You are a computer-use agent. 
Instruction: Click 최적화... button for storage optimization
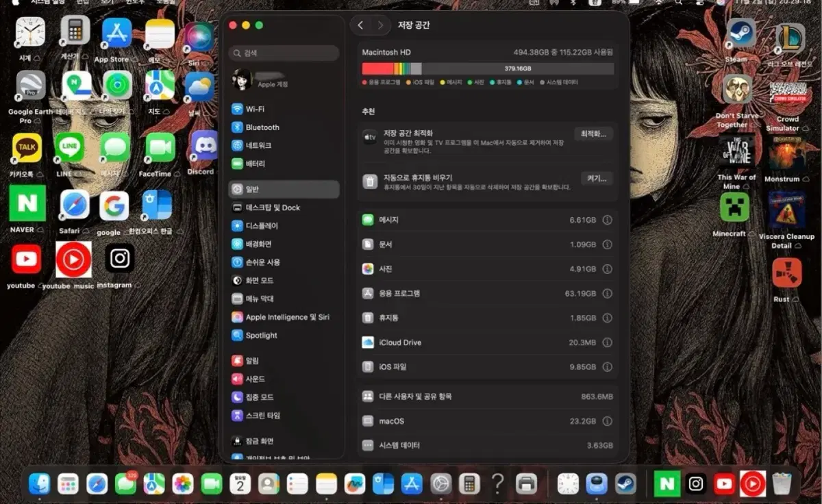593,134
